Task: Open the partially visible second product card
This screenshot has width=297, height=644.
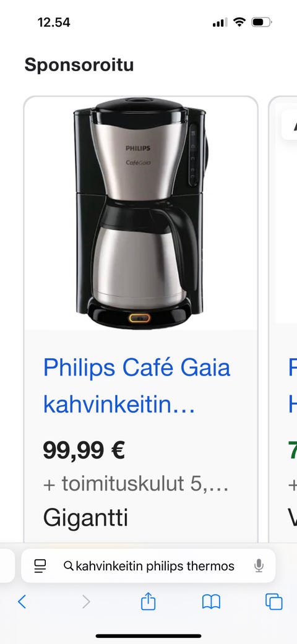Action: [x=283, y=320]
